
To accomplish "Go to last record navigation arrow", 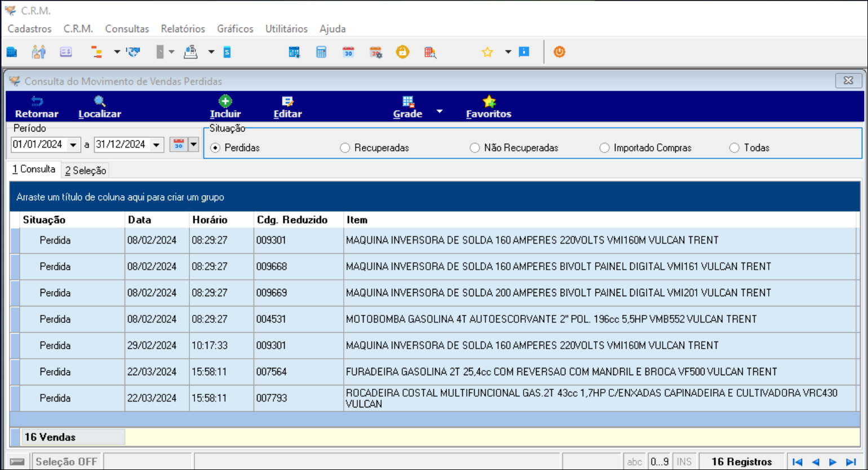I will 851,462.
